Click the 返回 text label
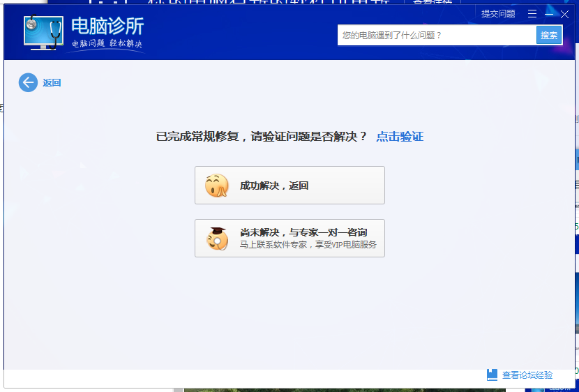 pos(52,83)
